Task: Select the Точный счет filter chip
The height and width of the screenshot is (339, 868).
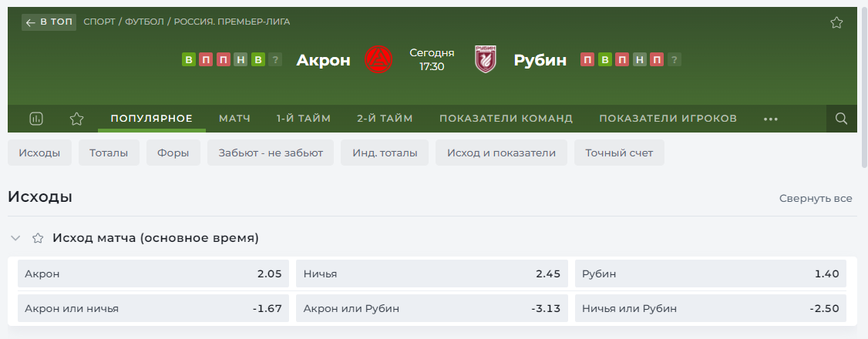Action: pyautogui.click(x=619, y=153)
